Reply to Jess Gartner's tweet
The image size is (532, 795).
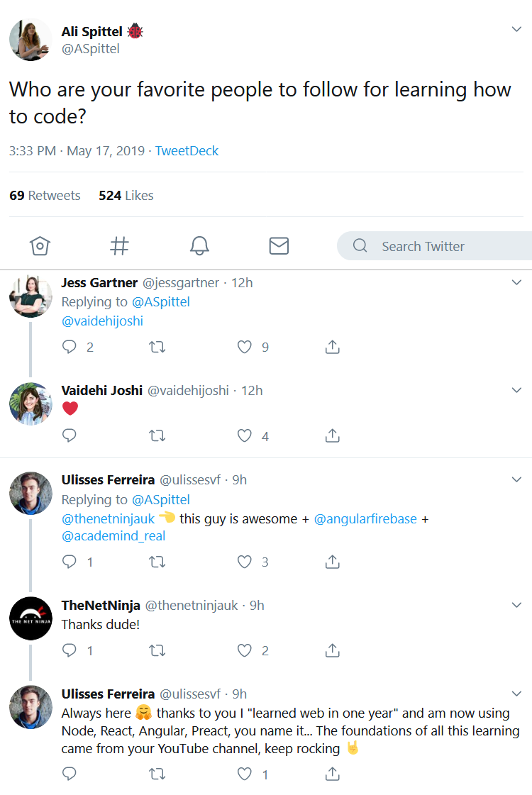click(x=70, y=347)
